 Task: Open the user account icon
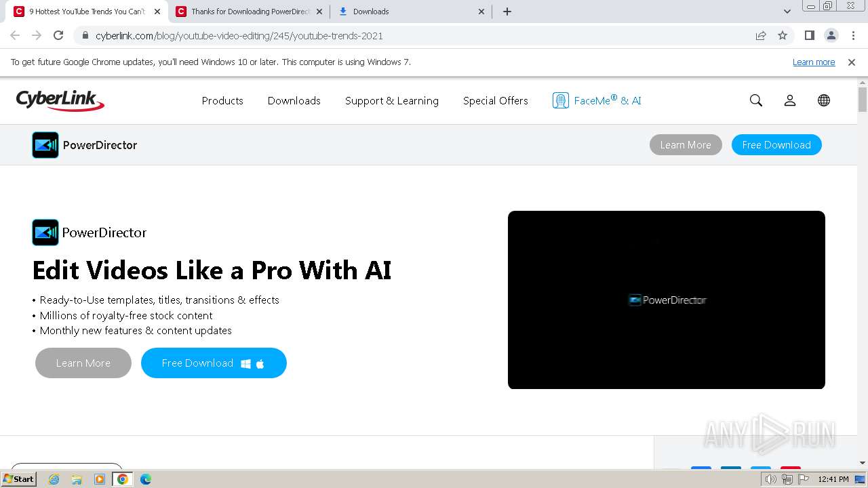pyautogui.click(x=790, y=100)
